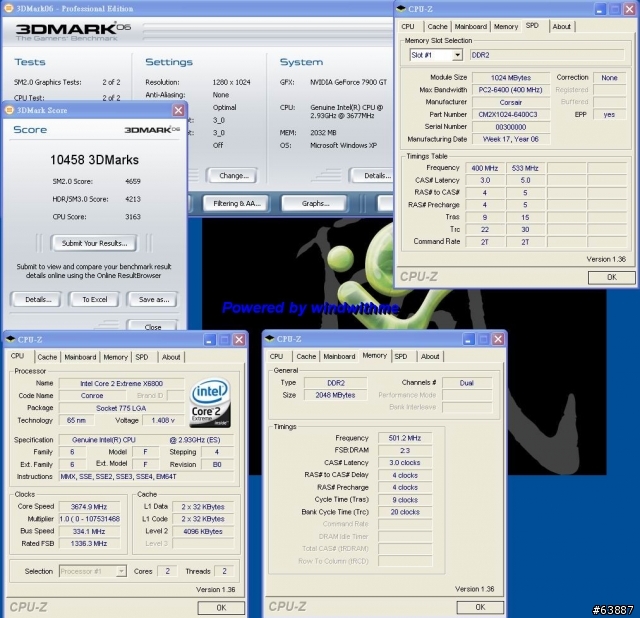Open CPU tab in SPD window
The image size is (640, 618).
[x=408, y=27]
